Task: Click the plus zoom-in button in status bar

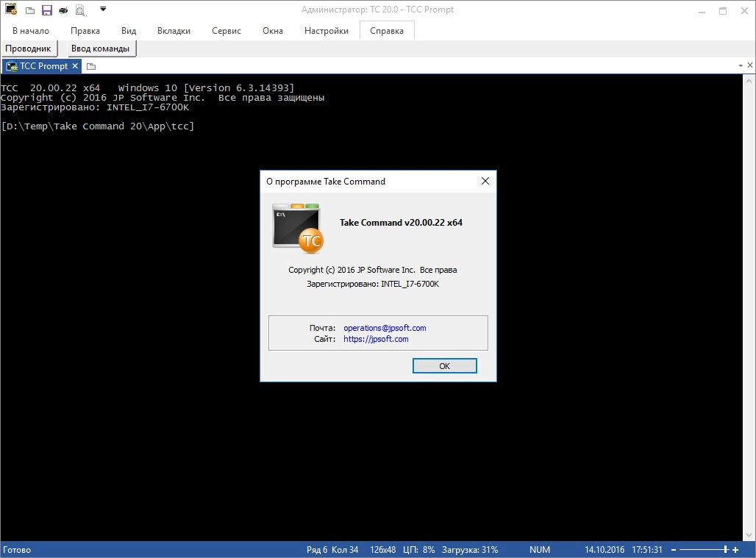Action: (735, 550)
